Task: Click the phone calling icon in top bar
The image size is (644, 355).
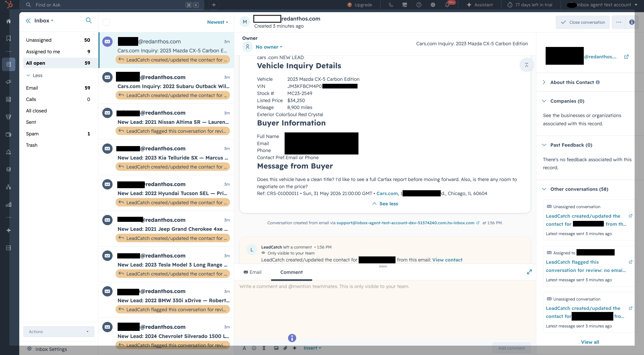Action: pos(390,5)
